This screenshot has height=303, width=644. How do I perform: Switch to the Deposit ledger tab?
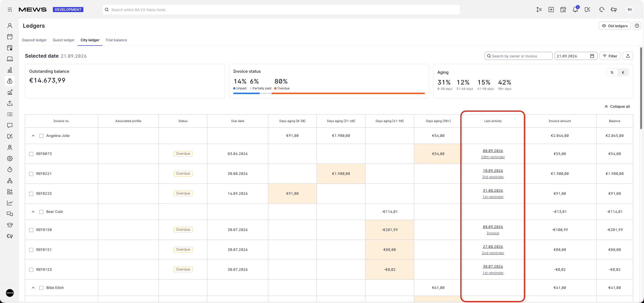34,40
